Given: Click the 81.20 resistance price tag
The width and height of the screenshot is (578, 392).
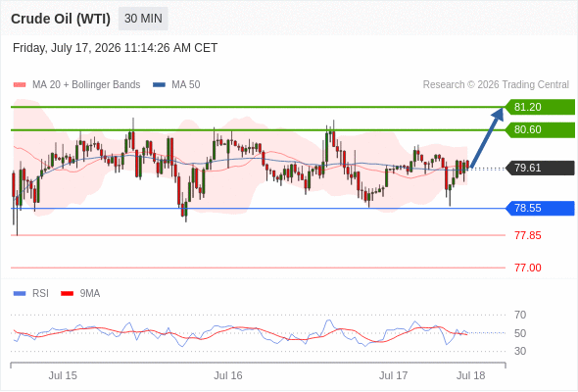Looking at the screenshot, I should point(540,107).
